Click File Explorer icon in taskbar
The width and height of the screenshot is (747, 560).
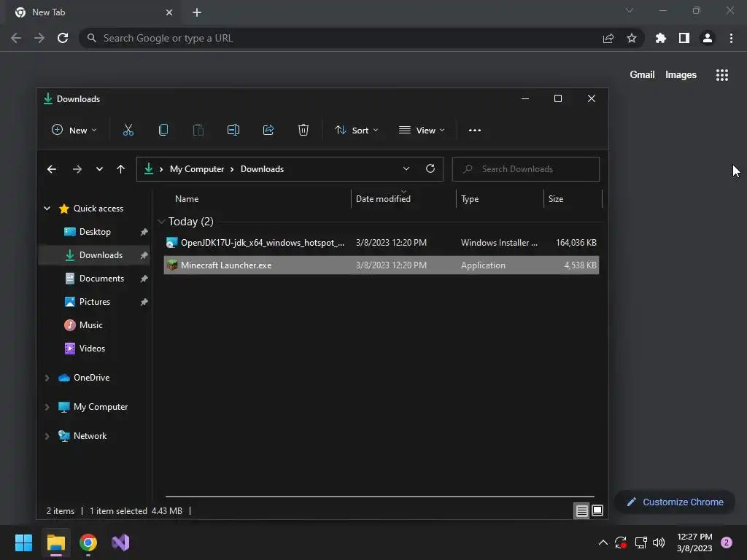tap(55, 542)
